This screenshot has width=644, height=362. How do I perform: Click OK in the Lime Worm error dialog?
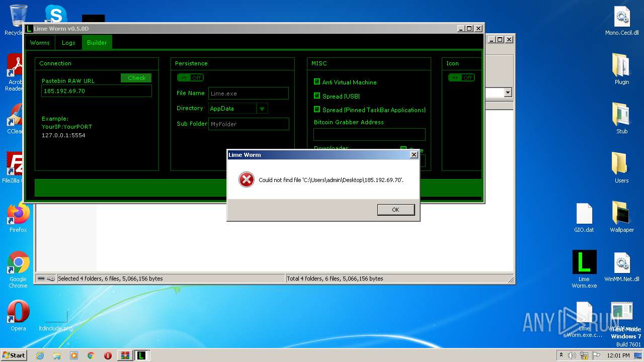396,210
